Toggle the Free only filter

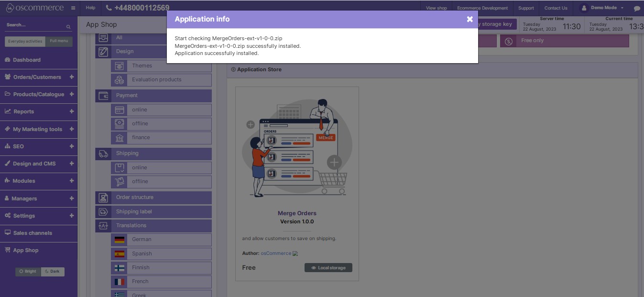tap(564, 41)
